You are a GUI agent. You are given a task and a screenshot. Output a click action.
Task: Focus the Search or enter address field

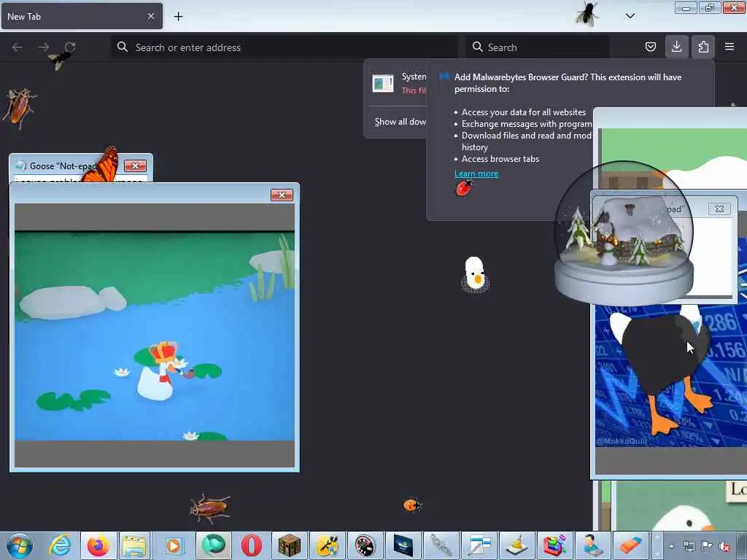tap(285, 47)
